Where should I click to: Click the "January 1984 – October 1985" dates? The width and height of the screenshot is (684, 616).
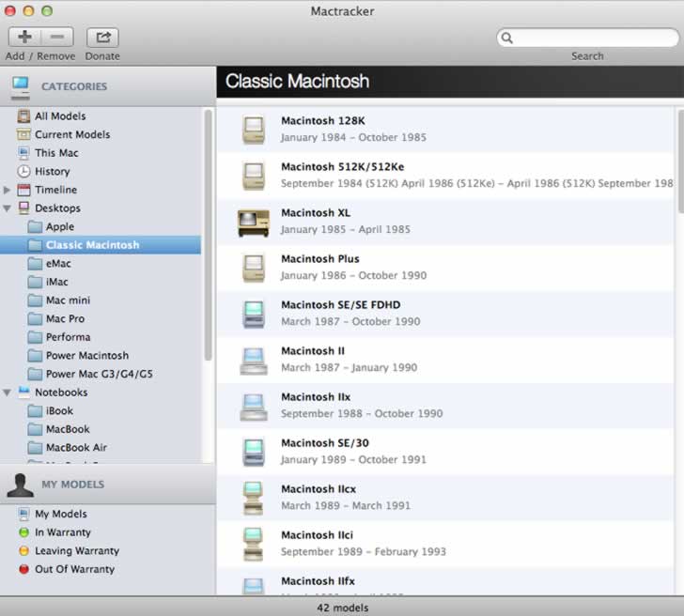(x=353, y=137)
